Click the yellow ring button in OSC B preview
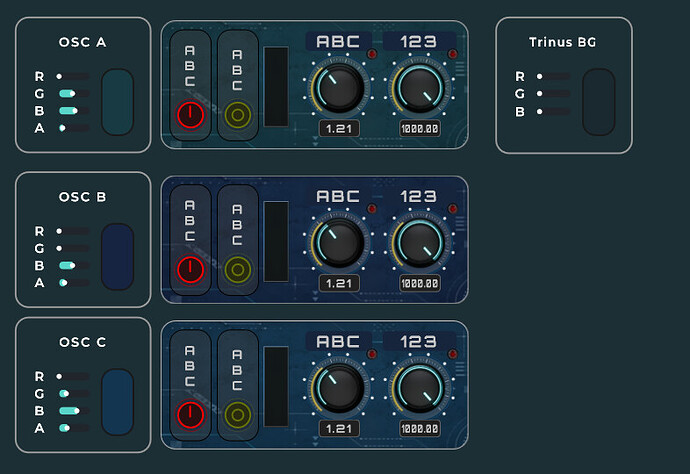The width and height of the screenshot is (690, 474). pyautogui.click(x=238, y=270)
